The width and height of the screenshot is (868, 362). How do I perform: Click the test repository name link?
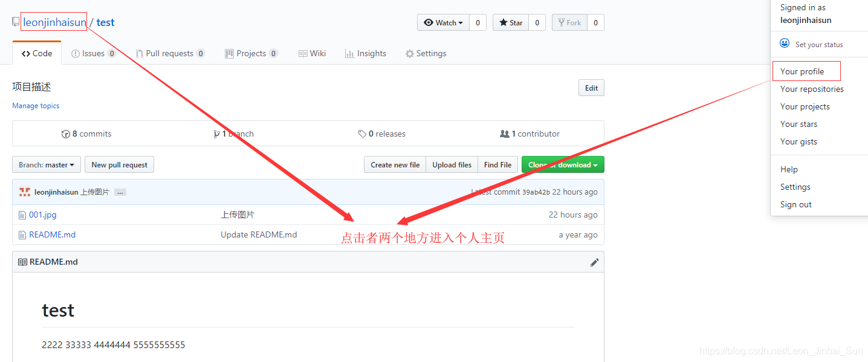click(x=105, y=22)
